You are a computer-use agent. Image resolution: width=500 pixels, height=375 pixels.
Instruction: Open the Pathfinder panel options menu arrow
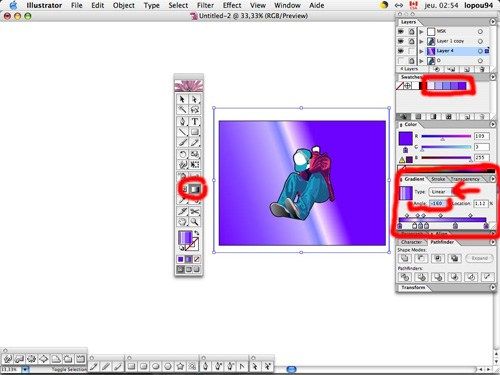[493, 242]
